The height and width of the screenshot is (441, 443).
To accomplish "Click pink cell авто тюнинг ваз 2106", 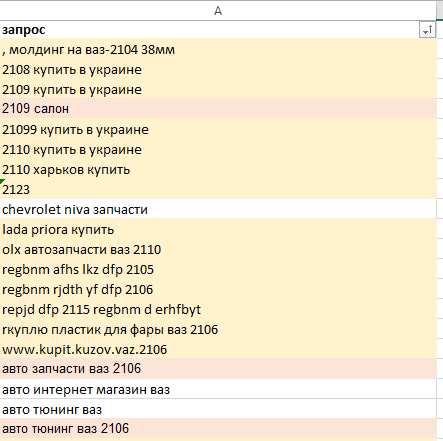I will point(218,429).
